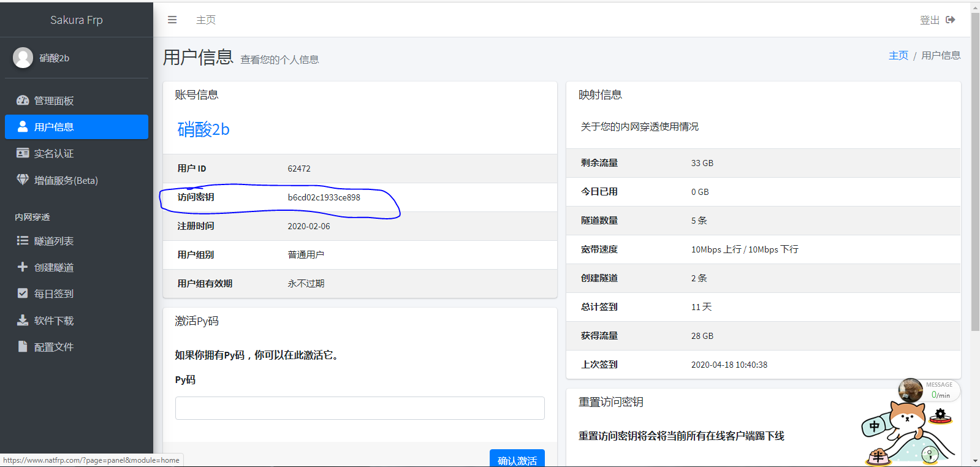This screenshot has height=467, width=980.
Task: Click the scrollbar down arrow
Action: point(975,461)
